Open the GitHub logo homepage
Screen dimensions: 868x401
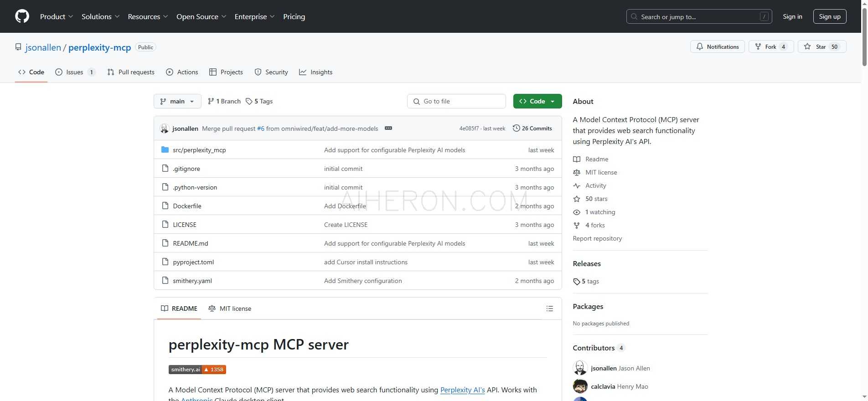(x=22, y=16)
